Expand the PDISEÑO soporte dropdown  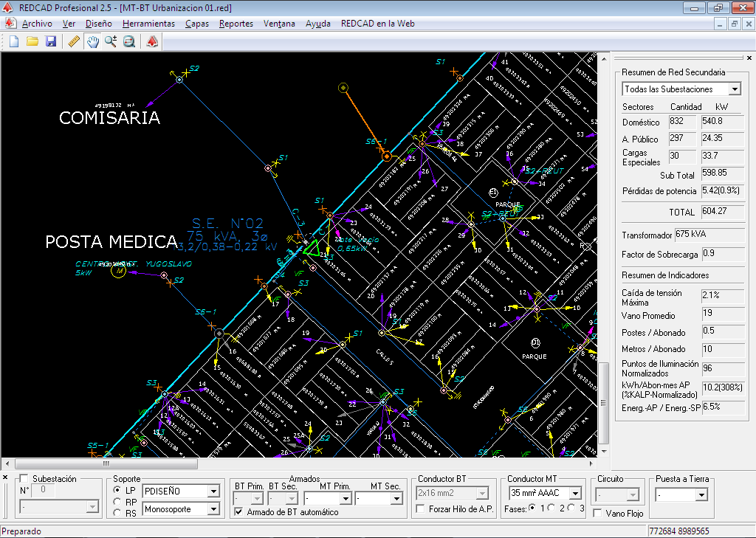point(213,492)
